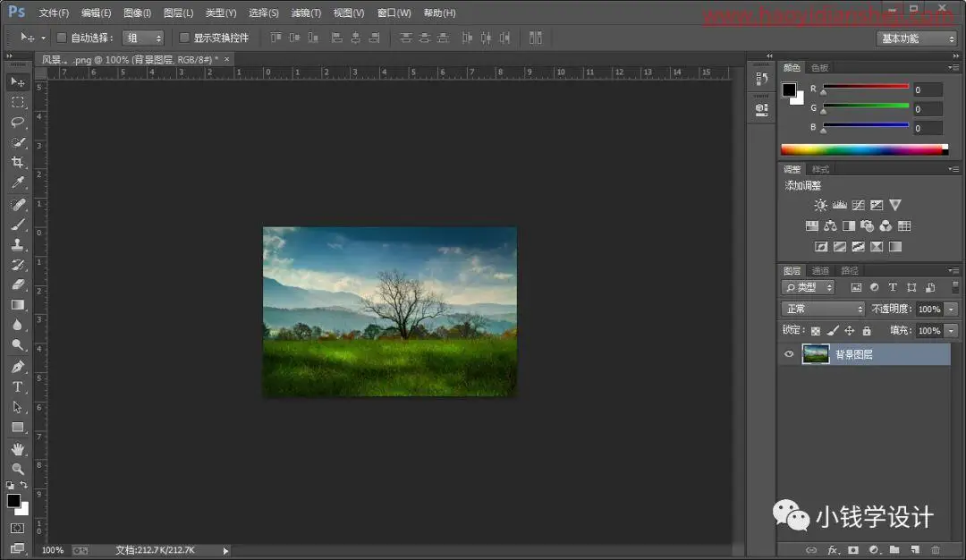
Task: Select the Dodge tool
Action: (x=18, y=345)
